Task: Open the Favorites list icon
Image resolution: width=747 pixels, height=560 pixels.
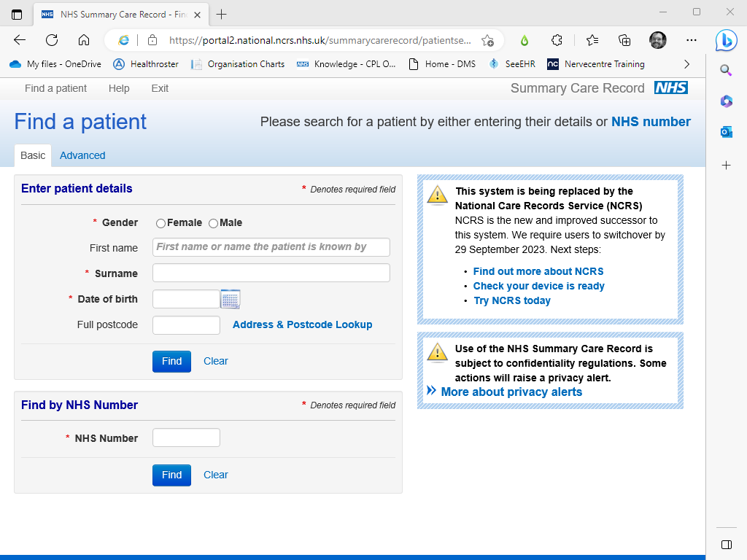Action: [592, 41]
